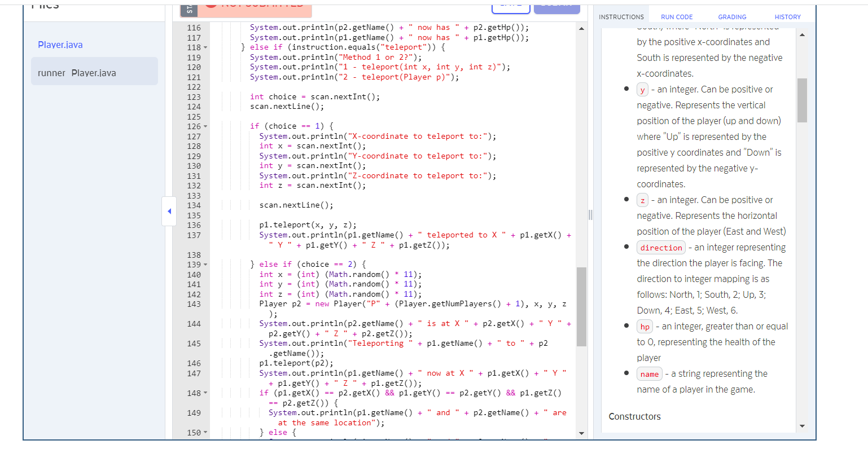Show the HISTORY tab
868x449 pixels.
click(x=787, y=17)
